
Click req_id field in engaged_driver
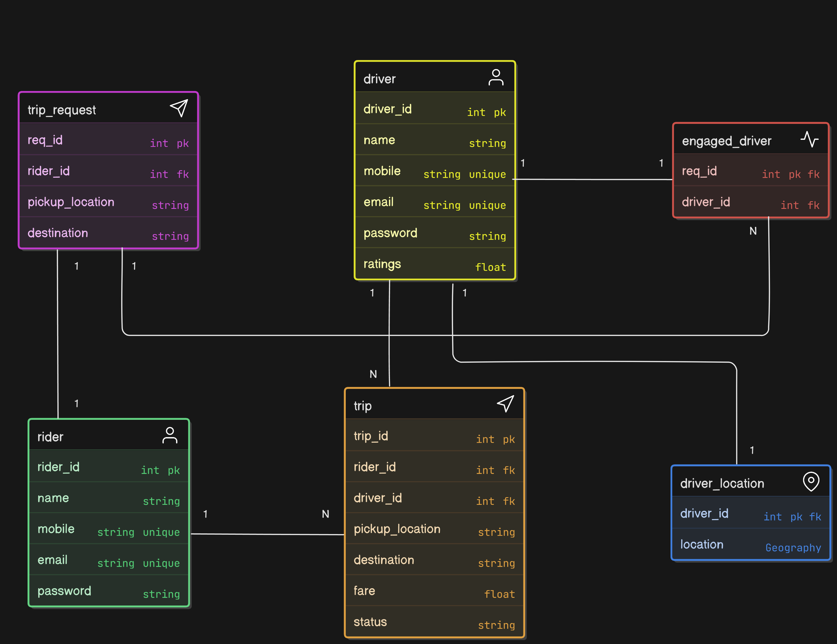tap(751, 171)
